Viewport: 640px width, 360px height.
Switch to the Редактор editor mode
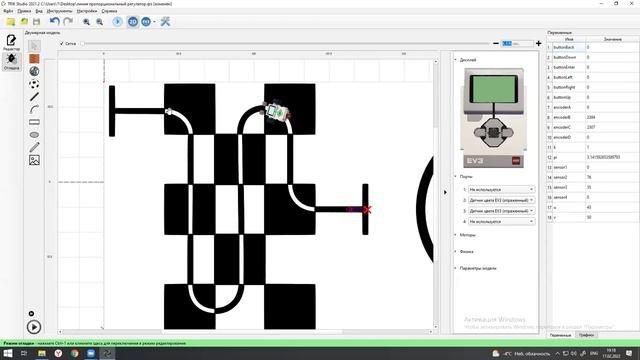11,42
